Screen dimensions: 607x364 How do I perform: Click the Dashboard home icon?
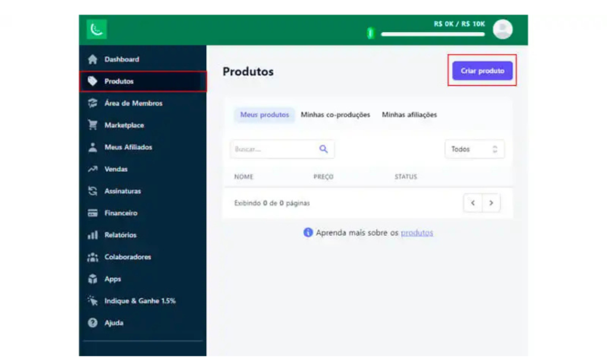click(92, 59)
